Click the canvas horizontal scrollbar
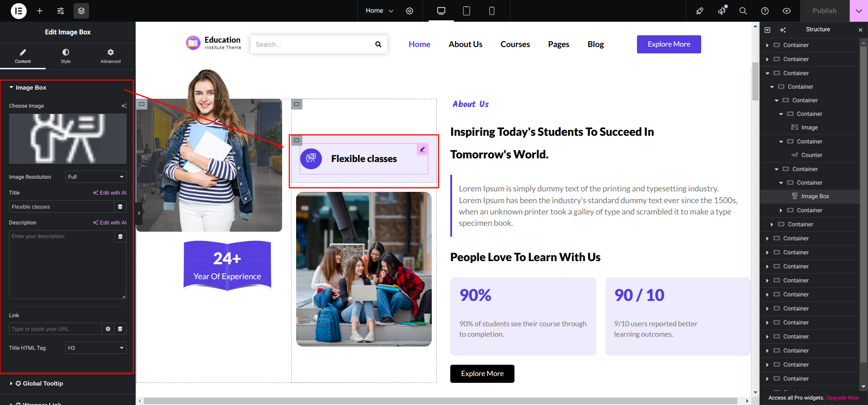The height and width of the screenshot is (405, 868). tap(441, 401)
